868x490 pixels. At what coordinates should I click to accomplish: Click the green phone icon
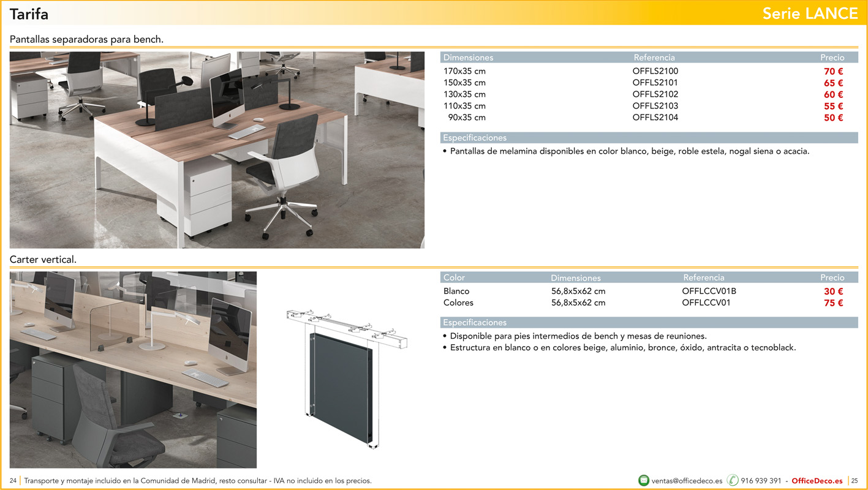coord(733,481)
